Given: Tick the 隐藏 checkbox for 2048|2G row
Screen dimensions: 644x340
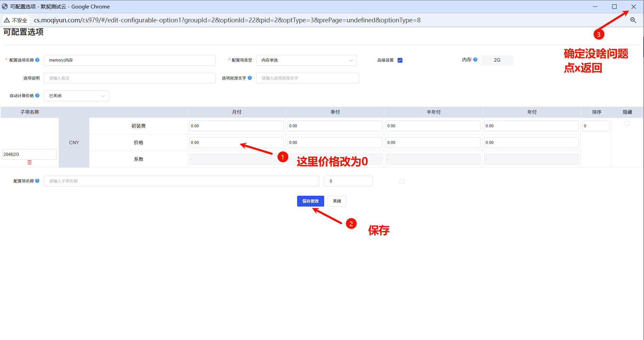Looking at the screenshot, I should coord(627,123).
